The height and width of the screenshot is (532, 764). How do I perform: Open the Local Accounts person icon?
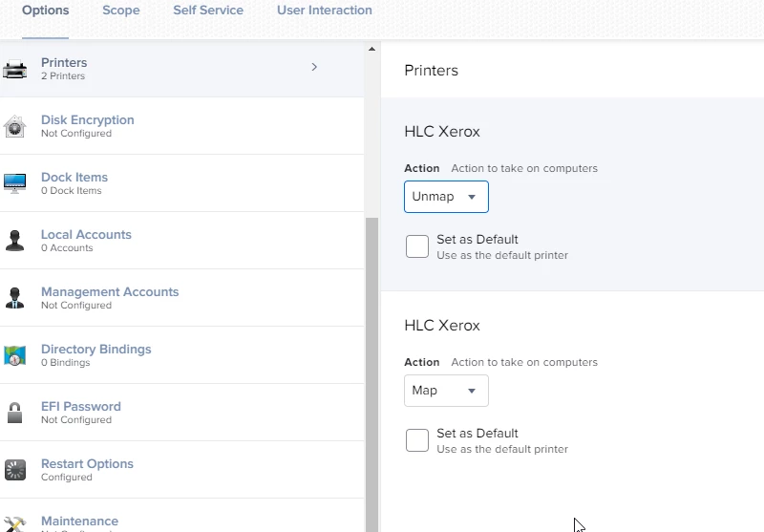pyautogui.click(x=15, y=241)
